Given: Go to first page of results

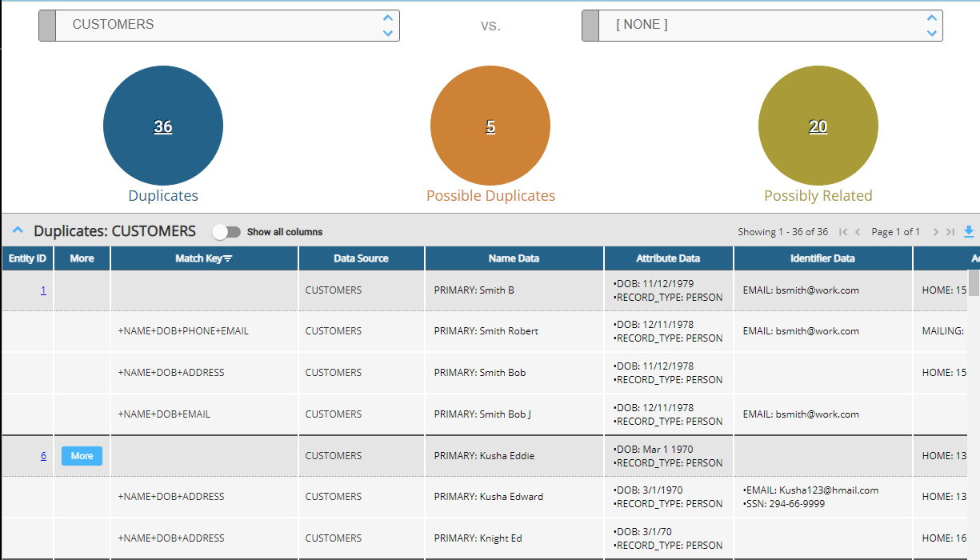Looking at the screenshot, I should 843,232.
